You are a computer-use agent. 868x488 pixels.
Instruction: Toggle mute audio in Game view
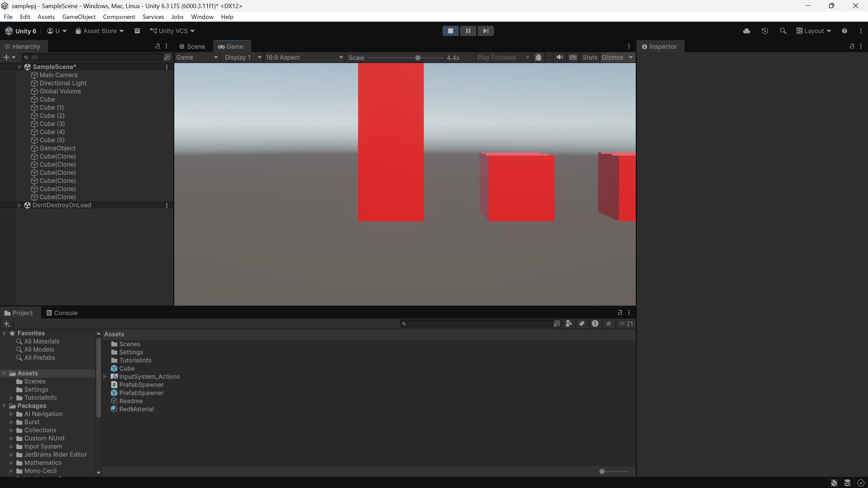pyautogui.click(x=559, y=57)
